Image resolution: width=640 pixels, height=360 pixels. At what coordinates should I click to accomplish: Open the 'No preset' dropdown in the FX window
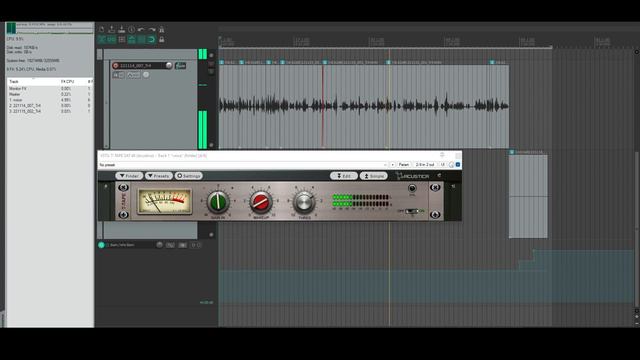point(243,164)
